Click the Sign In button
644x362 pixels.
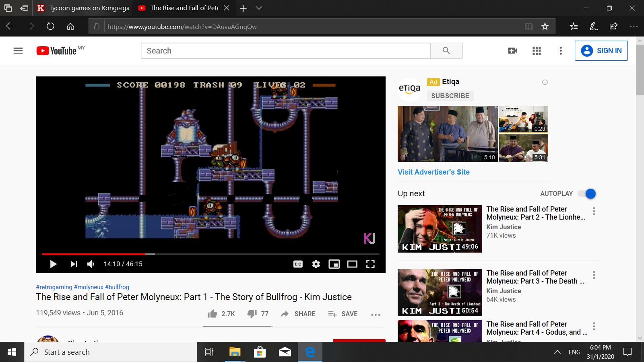601,51
